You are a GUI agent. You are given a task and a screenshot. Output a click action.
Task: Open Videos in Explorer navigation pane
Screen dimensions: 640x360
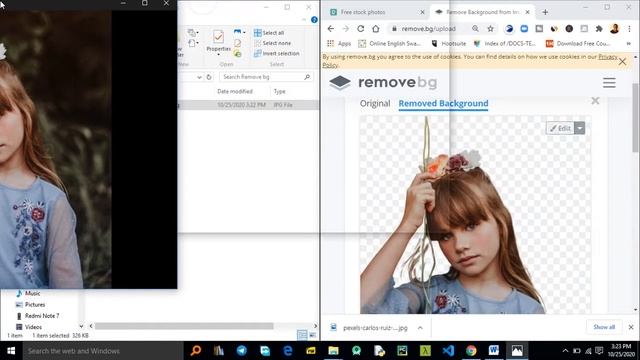click(x=29, y=327)
